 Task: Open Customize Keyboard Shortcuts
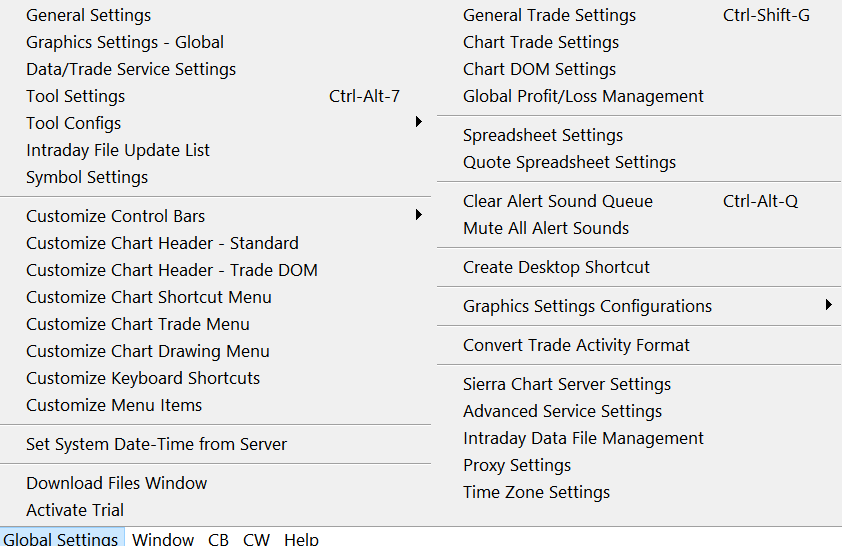(x=143, y=378)
